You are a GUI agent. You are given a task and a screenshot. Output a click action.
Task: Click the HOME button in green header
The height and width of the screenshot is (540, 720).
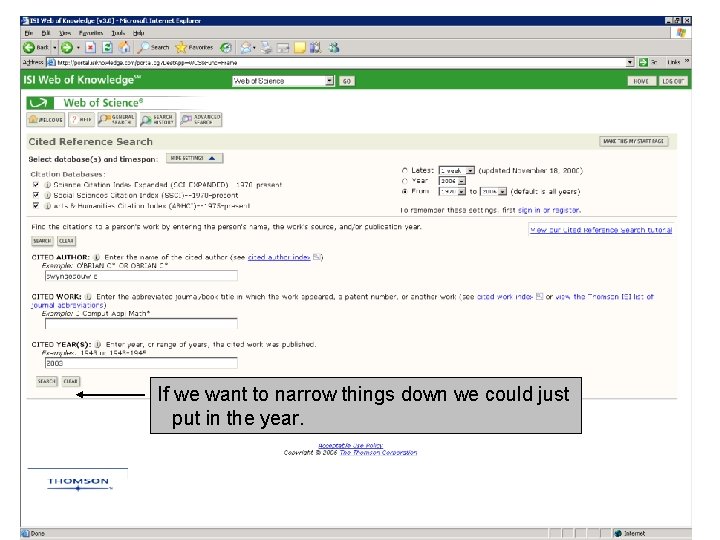point(641,81)
